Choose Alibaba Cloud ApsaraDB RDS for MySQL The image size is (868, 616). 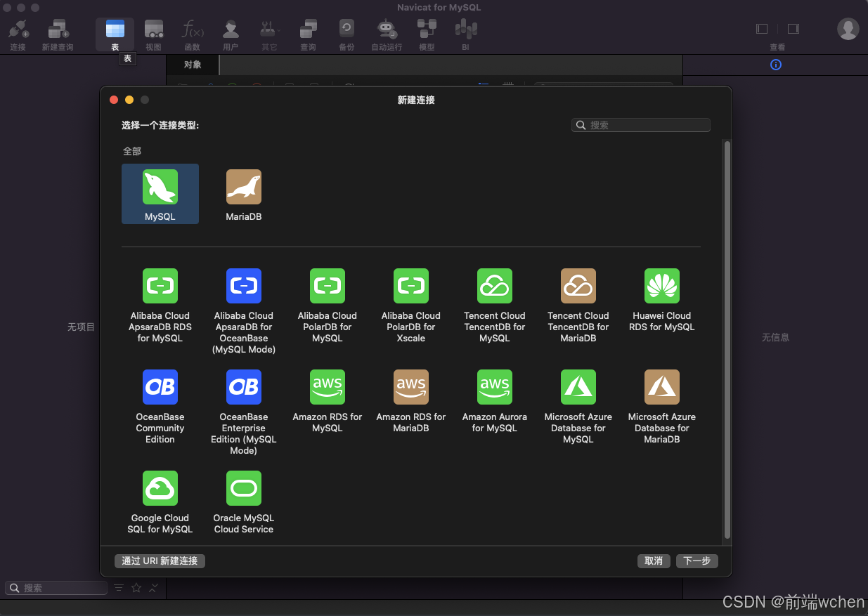160,306
